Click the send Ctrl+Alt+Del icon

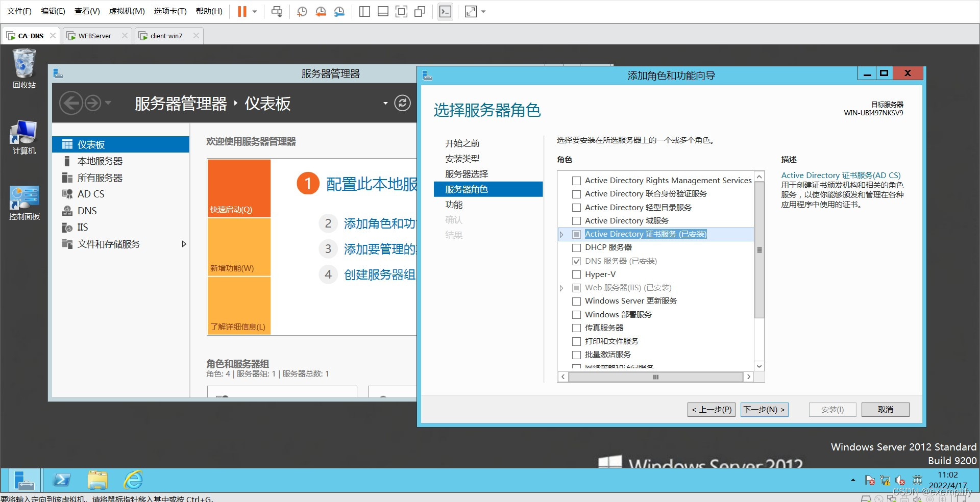pos(277,11)
